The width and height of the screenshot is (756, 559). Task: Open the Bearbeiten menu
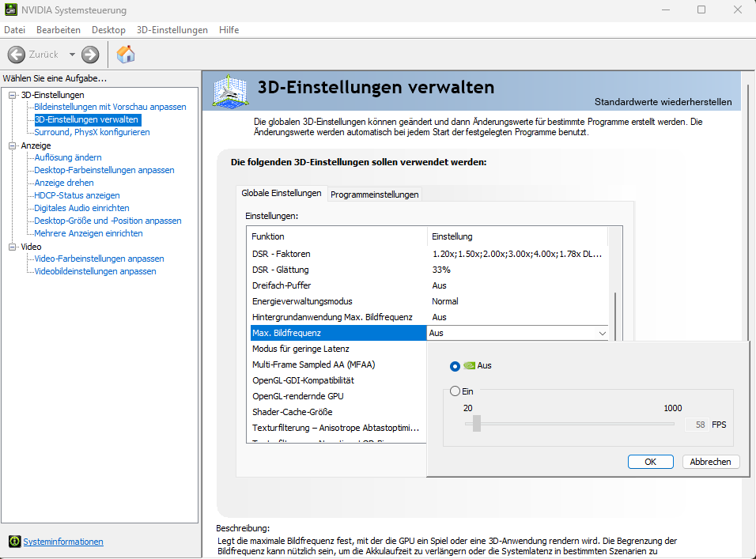tap(59, 30)
